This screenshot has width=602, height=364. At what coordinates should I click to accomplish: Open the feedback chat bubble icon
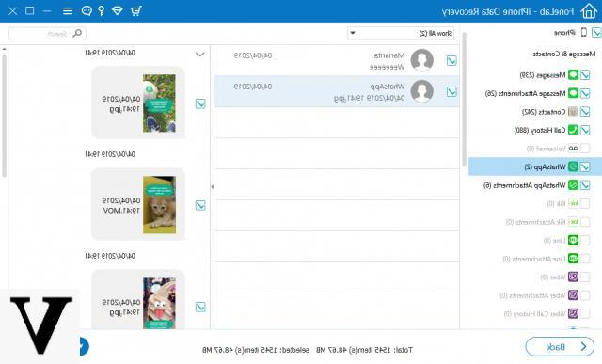(87, 10)
